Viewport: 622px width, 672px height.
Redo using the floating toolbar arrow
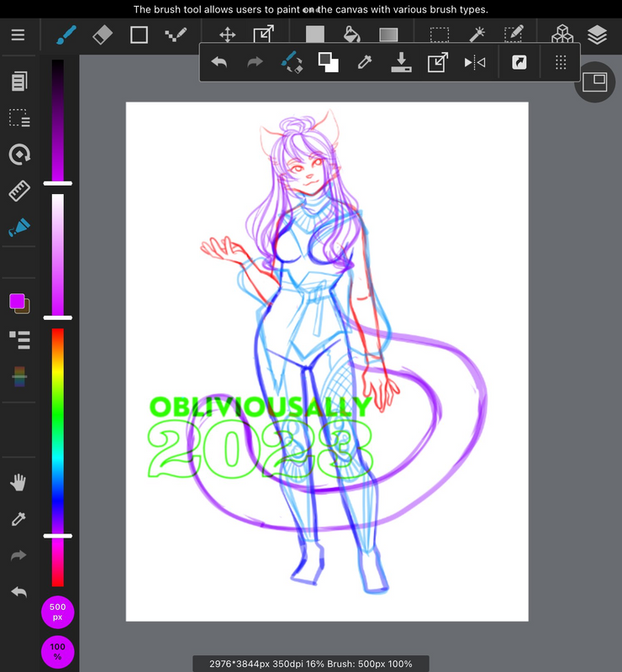[255, 62]
